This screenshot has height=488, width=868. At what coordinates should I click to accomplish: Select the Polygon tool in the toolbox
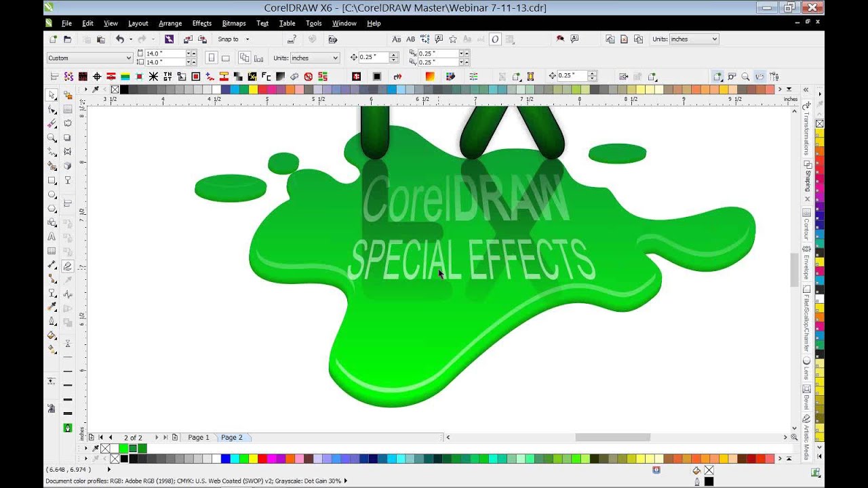click(52, 209)
